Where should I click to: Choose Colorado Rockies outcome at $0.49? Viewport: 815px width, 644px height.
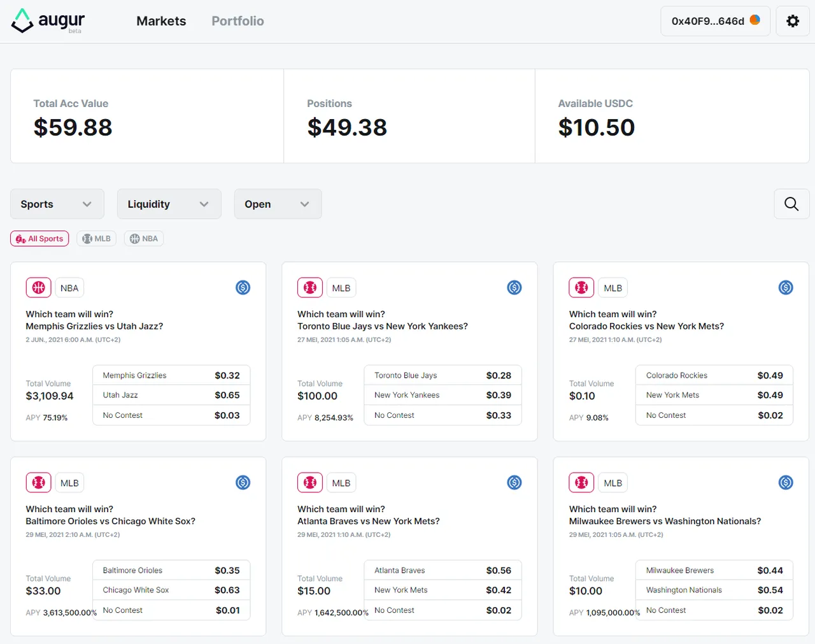(714, 375)
